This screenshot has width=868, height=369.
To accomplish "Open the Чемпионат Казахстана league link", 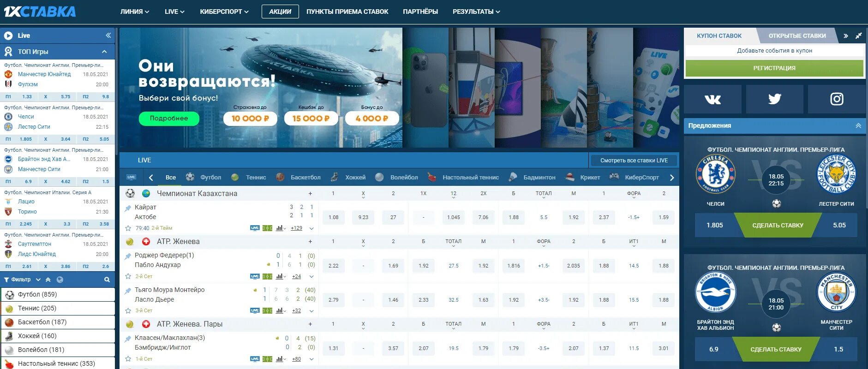I will tap(197, 193).
